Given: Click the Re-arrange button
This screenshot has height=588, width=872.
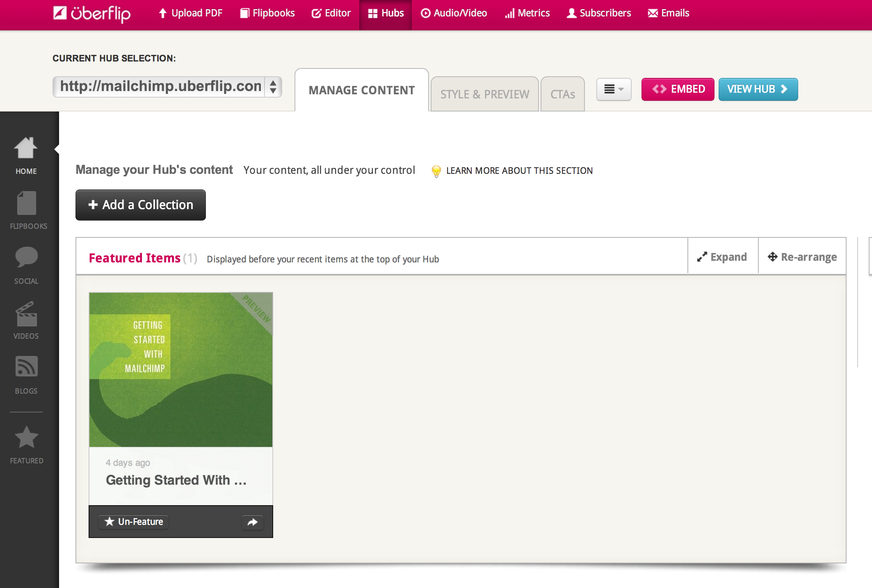Looking at the screenshot, I should (x=802, y=257).
